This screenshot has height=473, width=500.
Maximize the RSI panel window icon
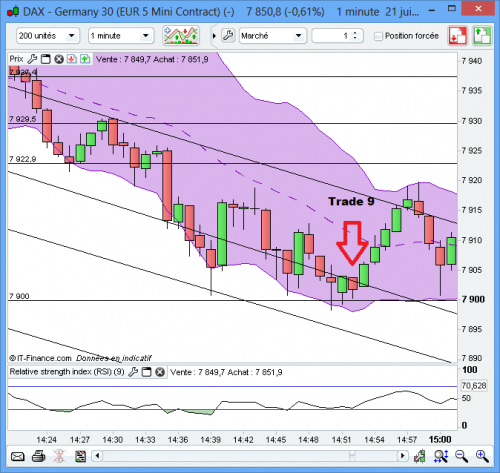point(147,372)
